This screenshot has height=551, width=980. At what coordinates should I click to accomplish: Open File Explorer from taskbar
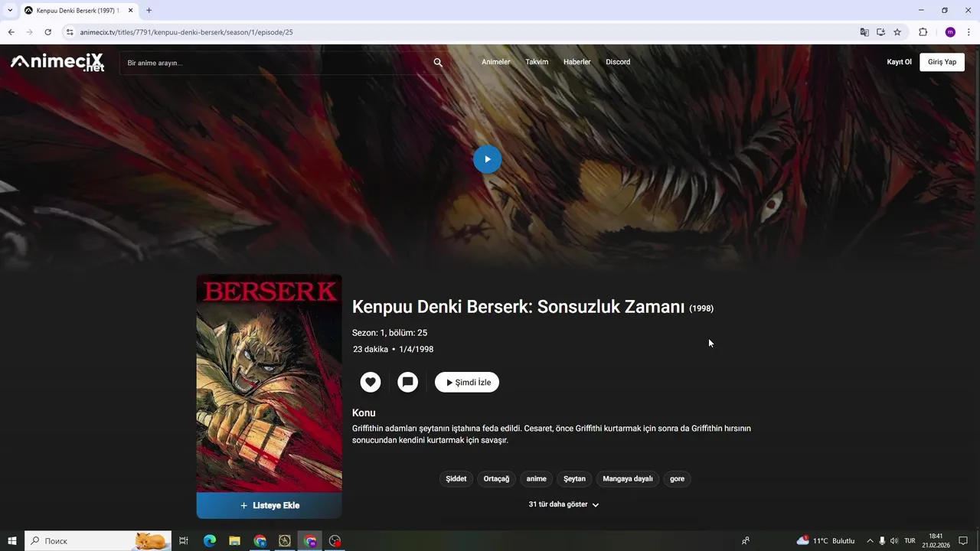234,540
